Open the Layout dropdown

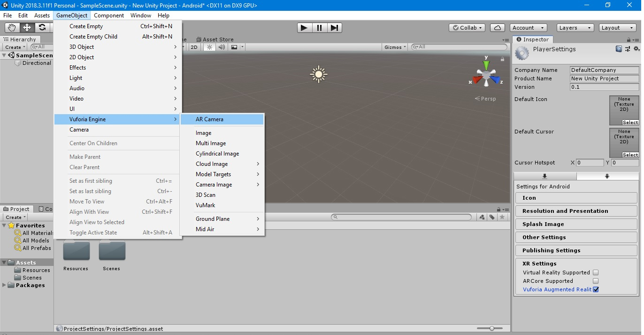(x=618, y=28)
